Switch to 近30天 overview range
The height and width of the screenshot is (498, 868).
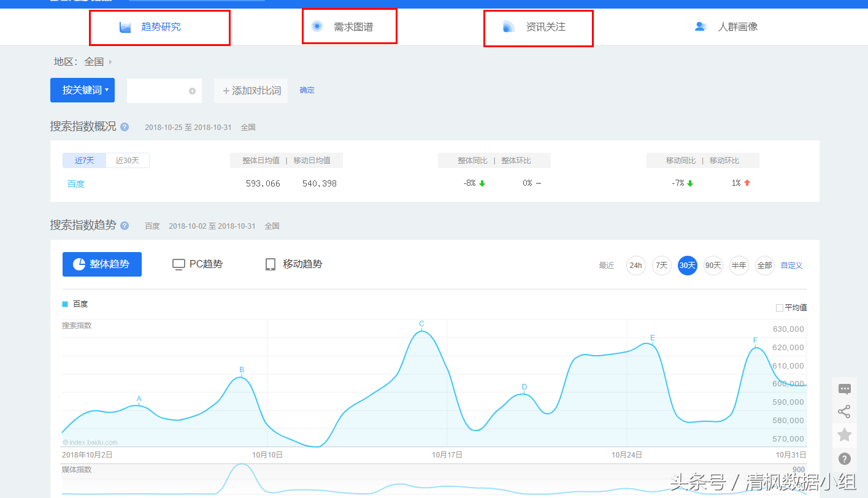(x=128, y=161)
